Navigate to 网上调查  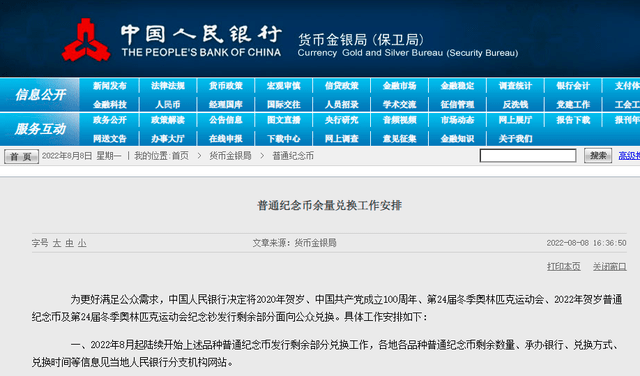click(x=342, y=139)
